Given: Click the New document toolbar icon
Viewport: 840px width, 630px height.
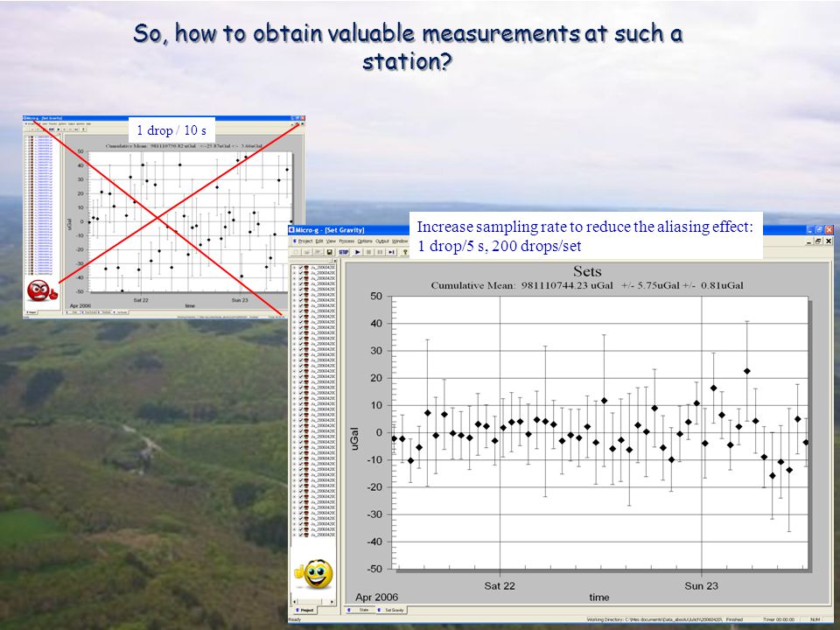Looking at the screenshot, I should pos(296,252).
